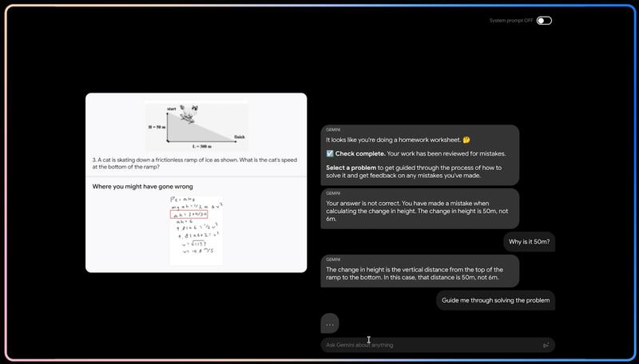Viewport: 639px width, 364px height.
Task: Click the problem 3 question text
Action: pos(194,164)
